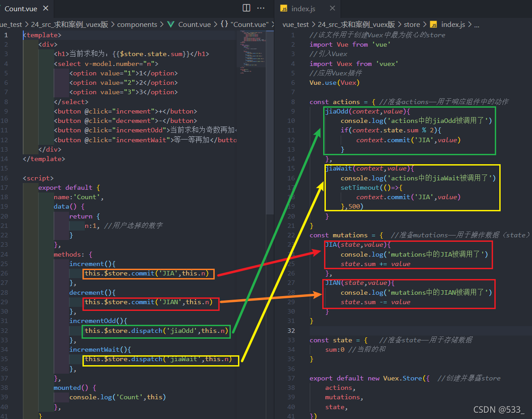Click '$store.state.sum' in the h1 line
The image size is (532, 419).
(151, 54)
